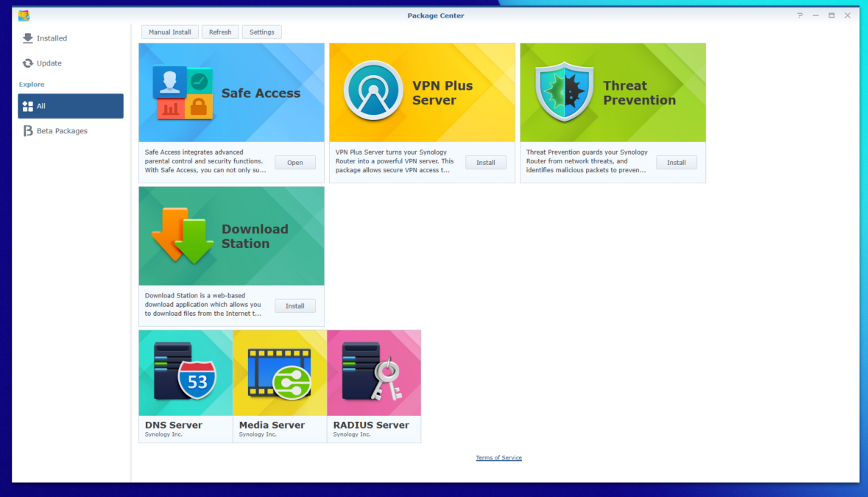Select the All packages category
The image size is (868, 497).
click(70, 106)
